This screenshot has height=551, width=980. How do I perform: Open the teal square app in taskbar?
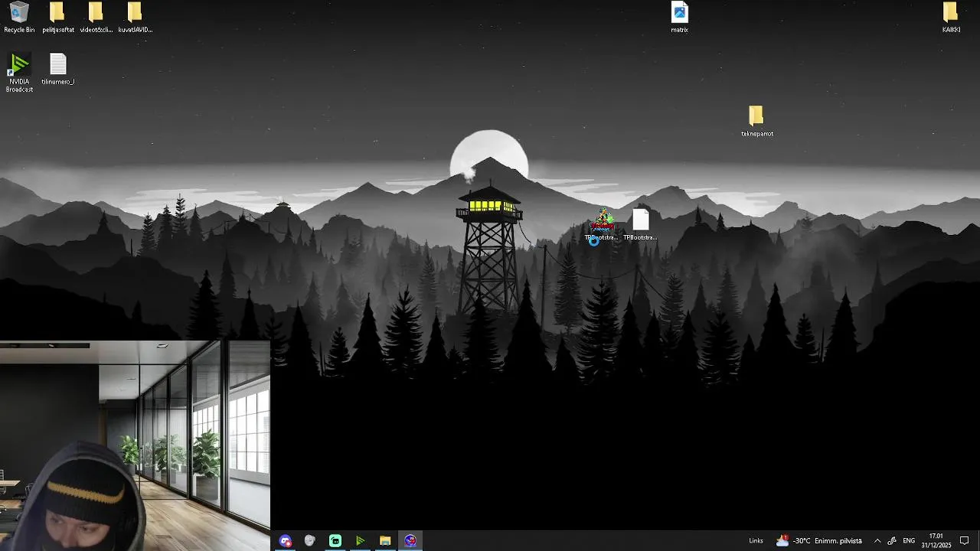click(x=335, y=540)
